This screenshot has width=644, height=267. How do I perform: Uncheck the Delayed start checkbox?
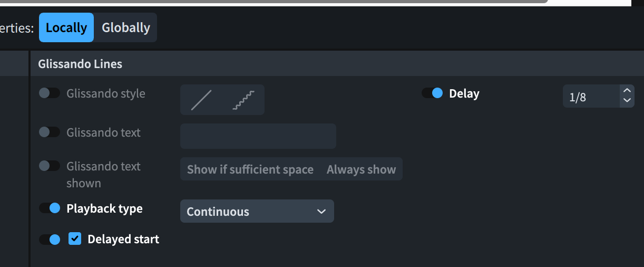click(x=75, y=239)
